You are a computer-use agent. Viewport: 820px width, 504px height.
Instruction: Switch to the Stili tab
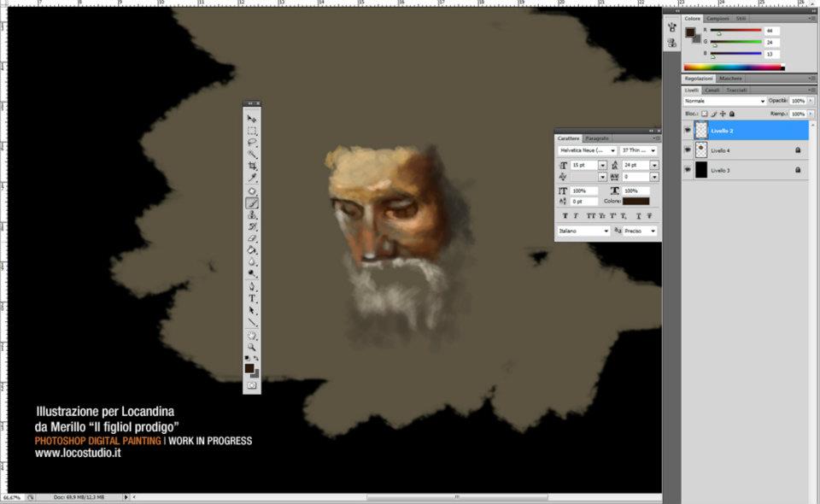point(741,18)
